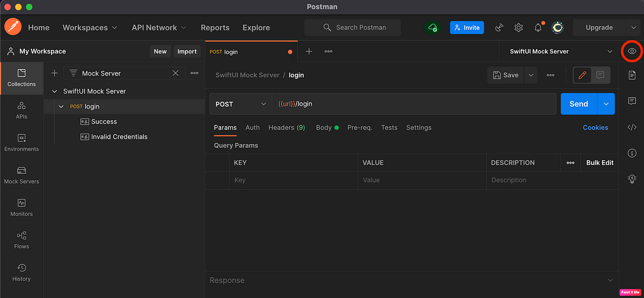Viewport: 644px width, 298px height.
Task: Select the Tests tab
Action: pyautogui.click(x=389, y=128)
